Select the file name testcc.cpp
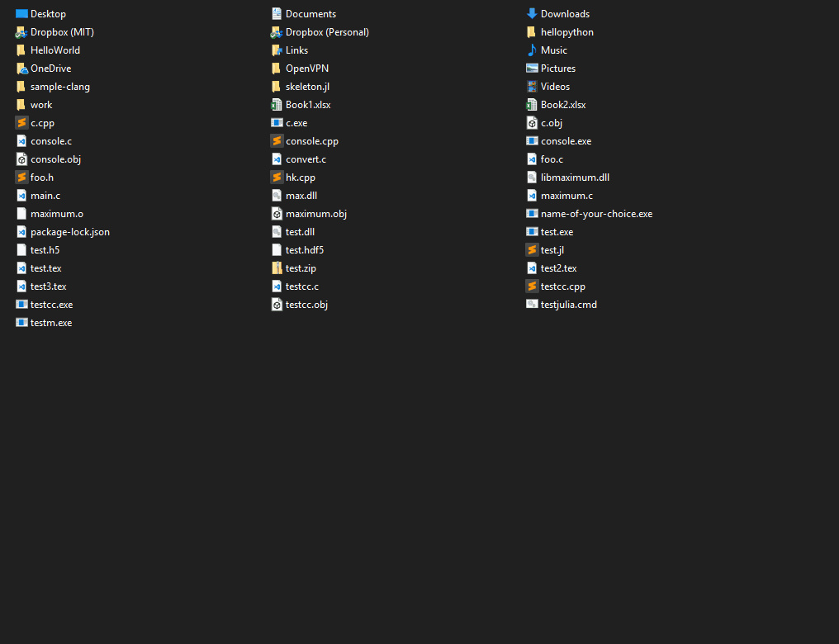 click(563, 286)
